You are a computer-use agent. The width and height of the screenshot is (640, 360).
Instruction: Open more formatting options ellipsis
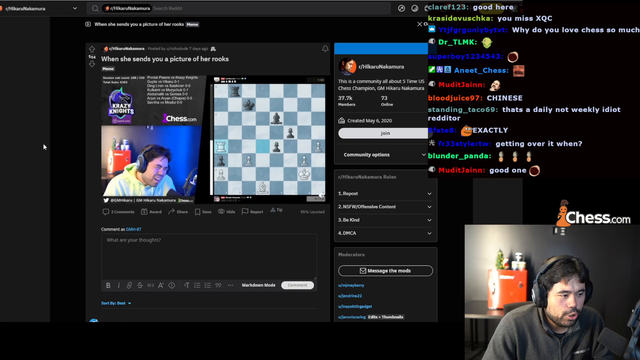coord(231,285)
